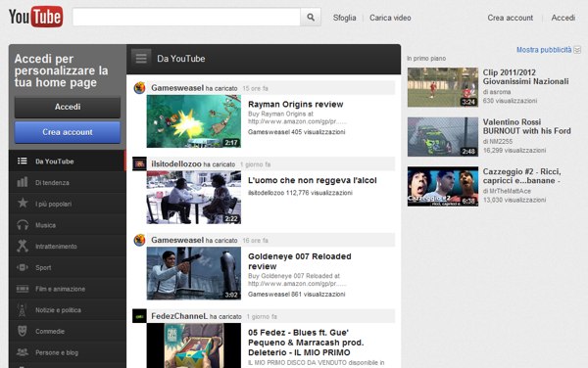Image resolution: width=588 pixels, height=368 pixels.
Task: Click the YouTube logo
Action: (x=35, y=17)
